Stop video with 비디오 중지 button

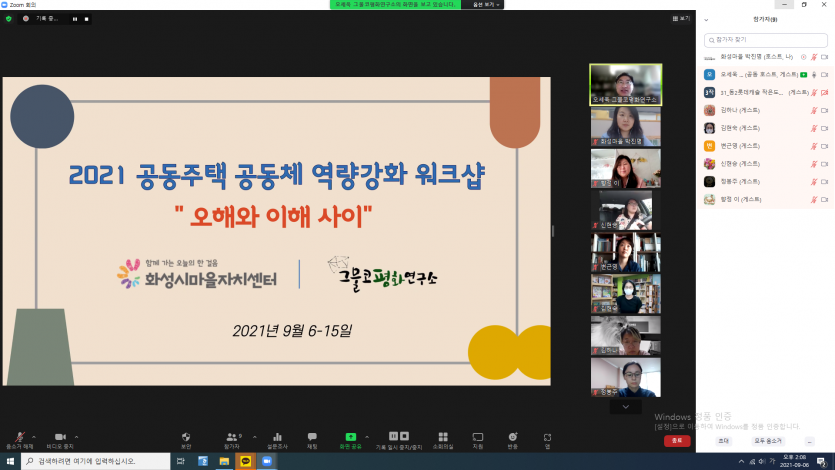(x=60, y=440)
